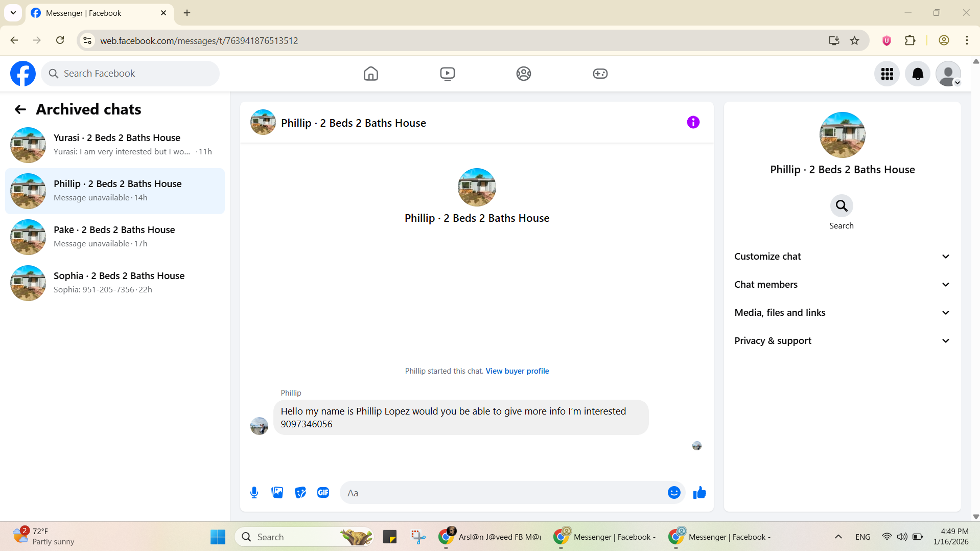Select Phillip's archived chat

pyautogui.click(x=115, y=191)
